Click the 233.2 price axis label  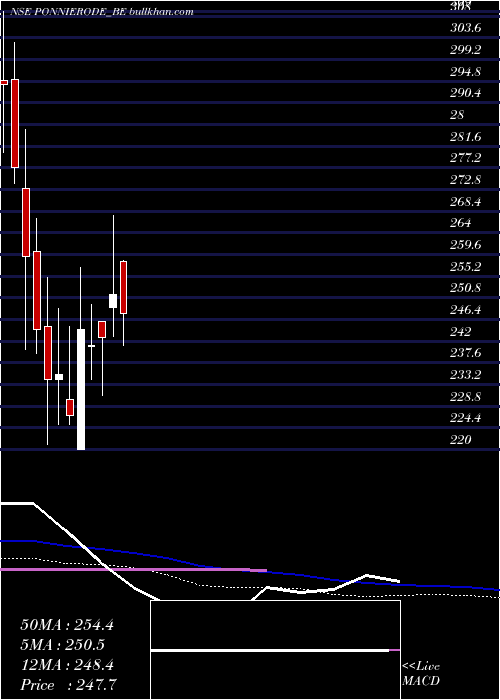pyautogui.click(x=465, y=375)
